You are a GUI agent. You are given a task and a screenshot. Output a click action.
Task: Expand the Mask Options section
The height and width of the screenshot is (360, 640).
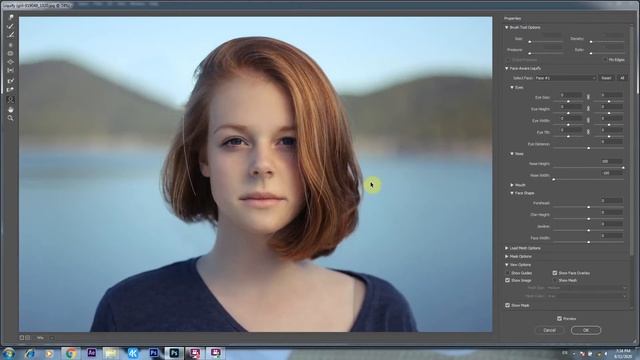coord(507,256)
